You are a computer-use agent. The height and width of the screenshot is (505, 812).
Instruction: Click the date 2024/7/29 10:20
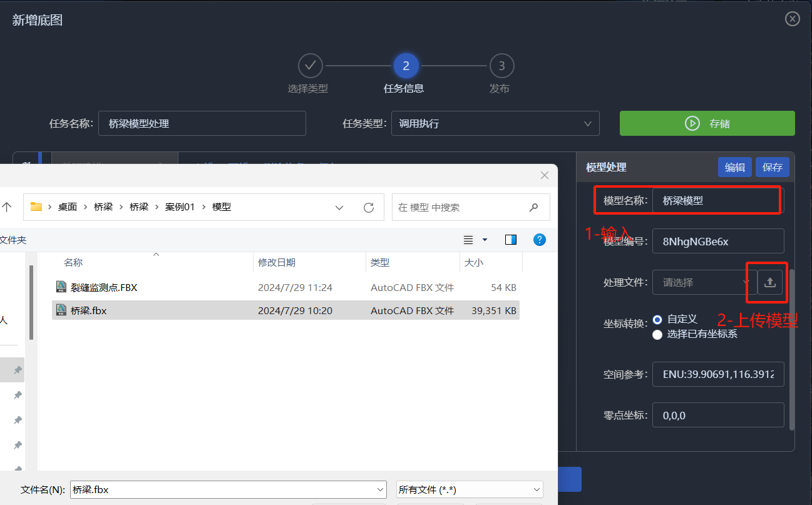pos(295,310)
